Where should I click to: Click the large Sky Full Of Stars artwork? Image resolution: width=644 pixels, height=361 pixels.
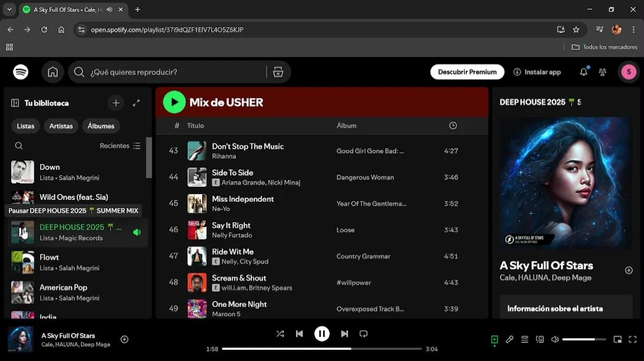566,183
